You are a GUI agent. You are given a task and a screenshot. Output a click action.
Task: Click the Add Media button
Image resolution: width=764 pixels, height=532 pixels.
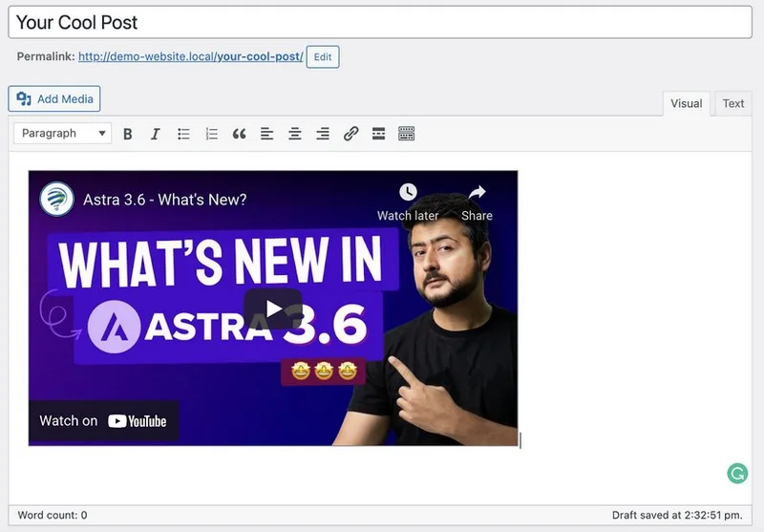coord(54,99)
